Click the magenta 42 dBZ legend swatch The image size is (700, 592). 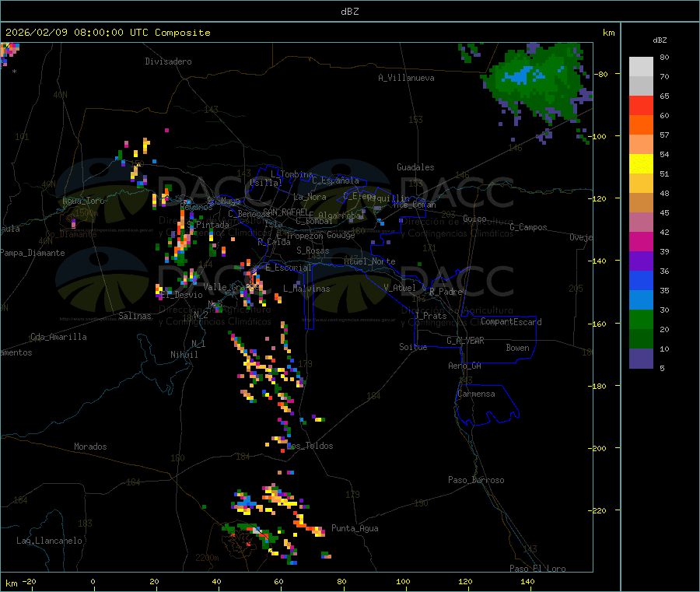(x=641, y=241)
